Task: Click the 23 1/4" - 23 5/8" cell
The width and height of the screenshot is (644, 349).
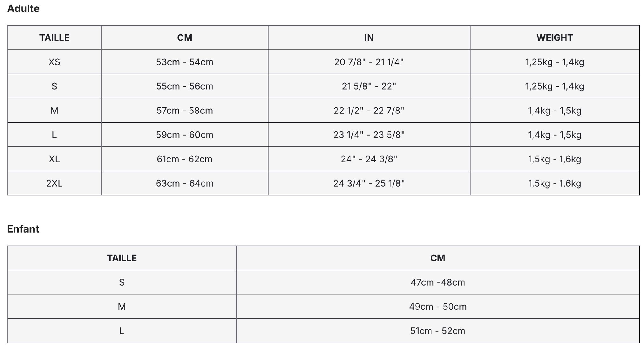Action: 369,135
